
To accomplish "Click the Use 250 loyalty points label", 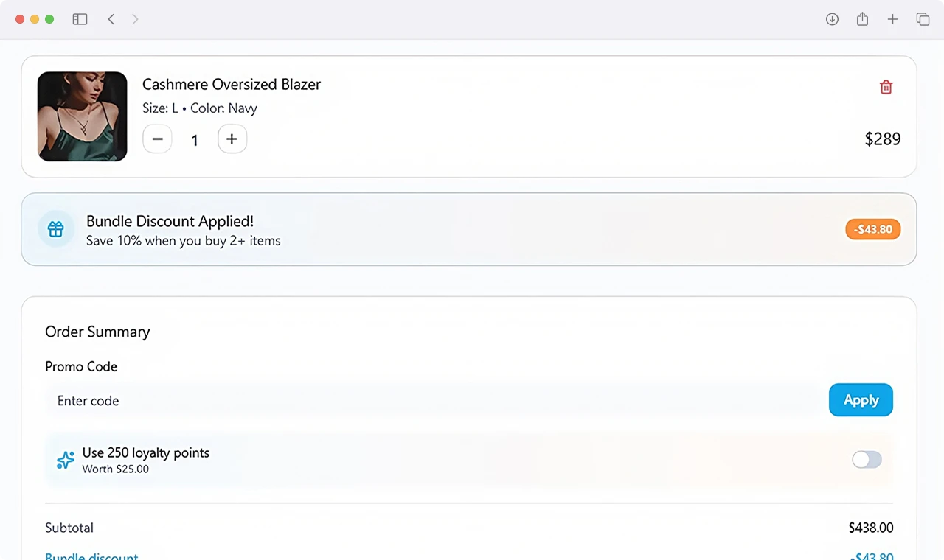I will tap(146, 452).
